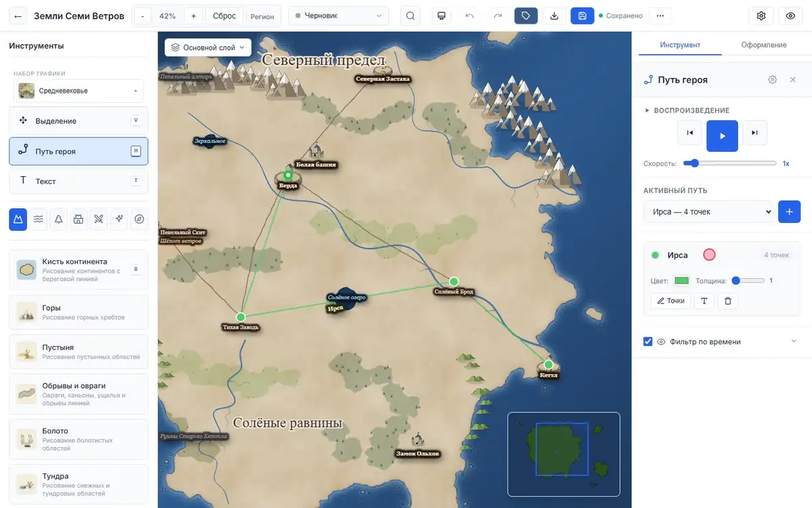Toggle the pink circle marker beside Ирса

(x=709, y=255)
